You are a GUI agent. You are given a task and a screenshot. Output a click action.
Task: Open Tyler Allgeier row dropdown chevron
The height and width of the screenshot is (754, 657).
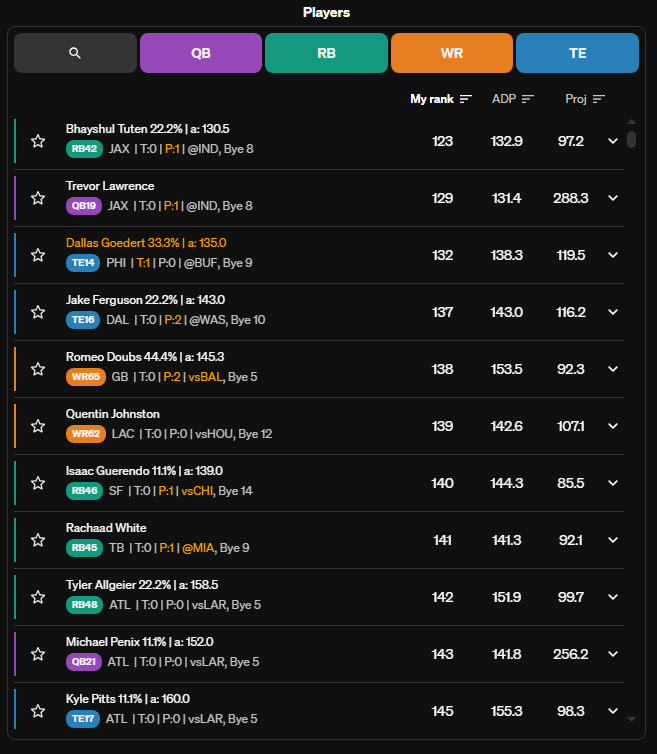[613, 597]
